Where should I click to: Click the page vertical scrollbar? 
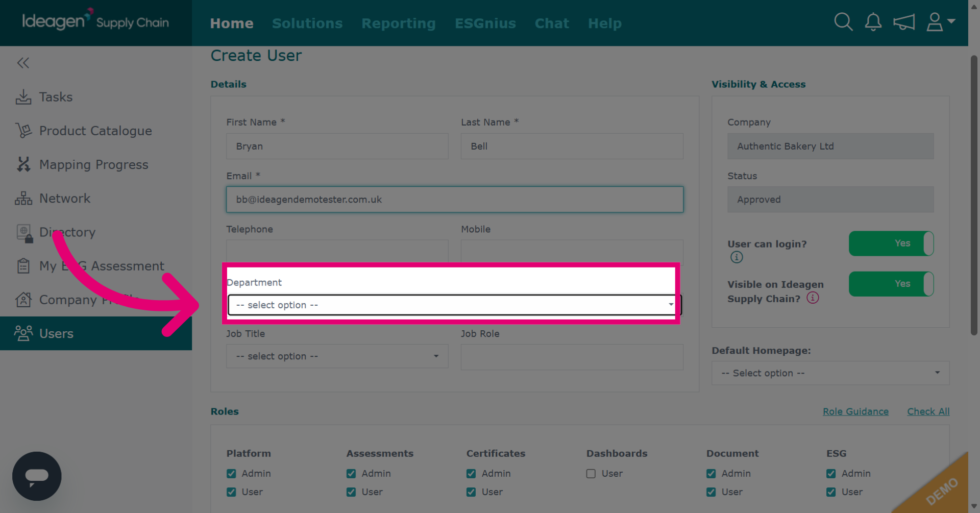[974, 194]
